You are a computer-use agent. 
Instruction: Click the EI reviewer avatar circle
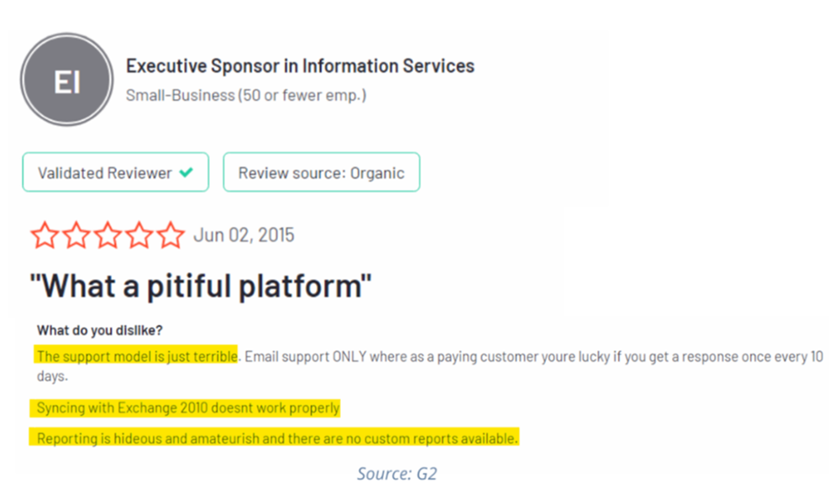pos(66,81)
